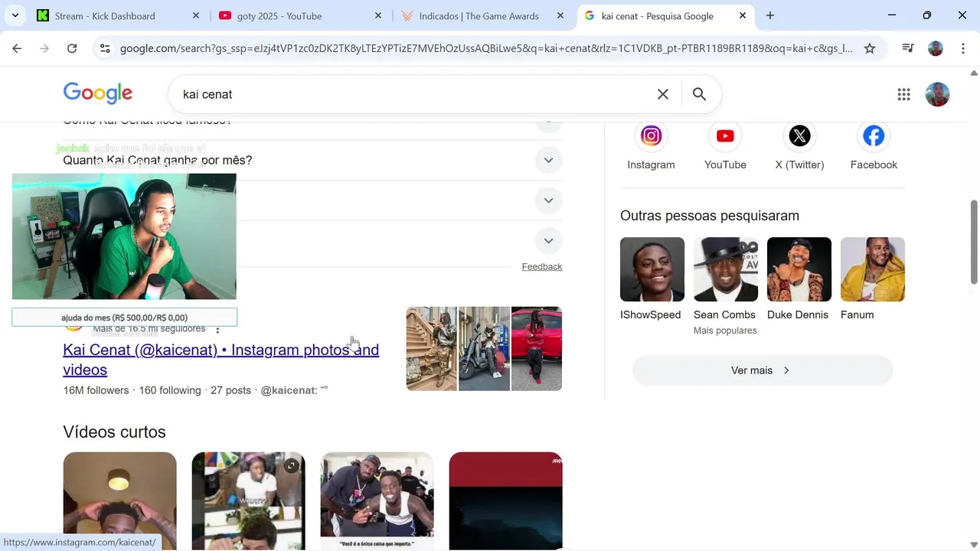Play the fourth dark short video

tap(505, 500)
